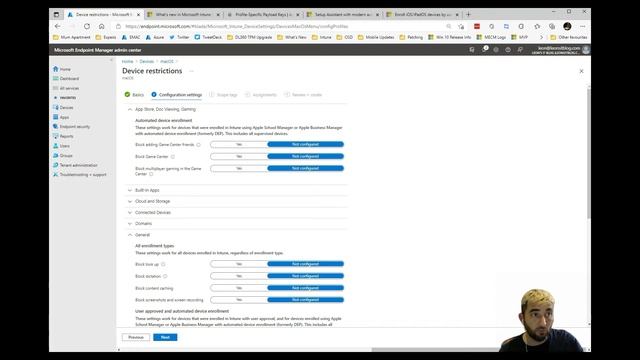The image size is (640, 360).
Task: Open the portal settings gear icon
Action: (x=496, y=50)
